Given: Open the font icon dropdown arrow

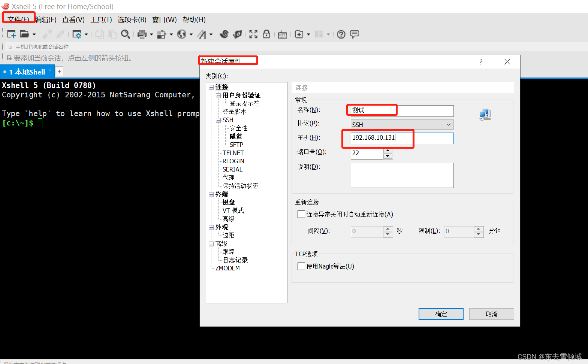Looking at the screenshot, I should (x=211, y=34).
